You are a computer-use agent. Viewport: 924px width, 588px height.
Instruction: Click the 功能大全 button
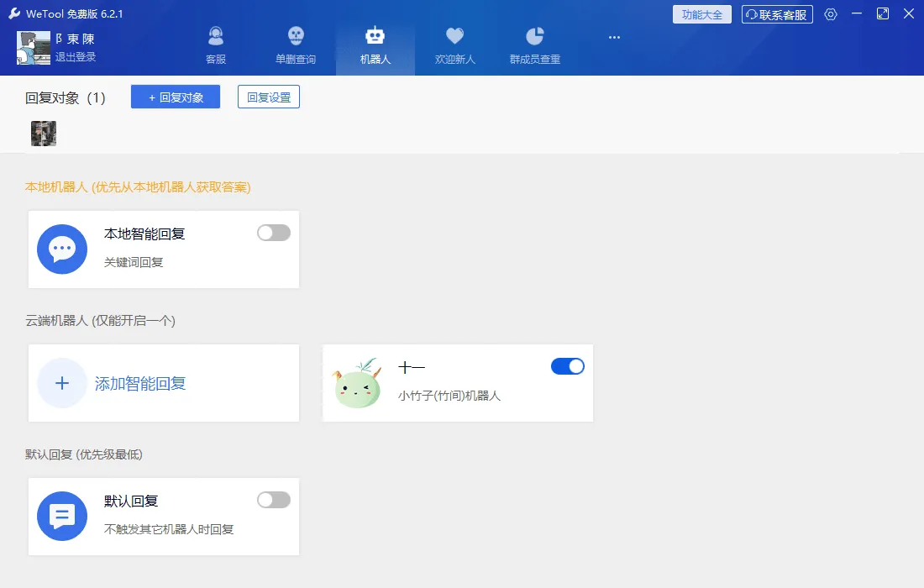click(x=701, y=13)
